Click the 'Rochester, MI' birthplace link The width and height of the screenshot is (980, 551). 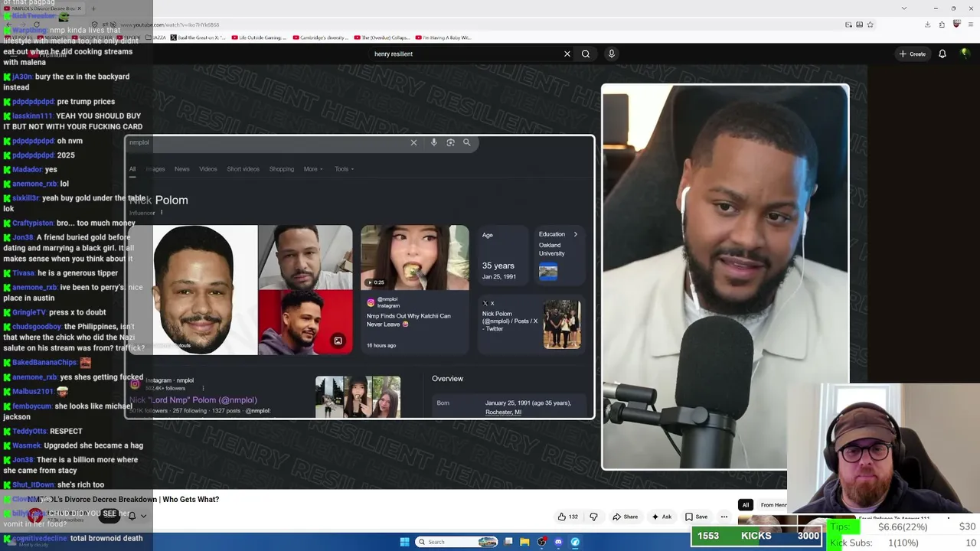tap(503, 412)
